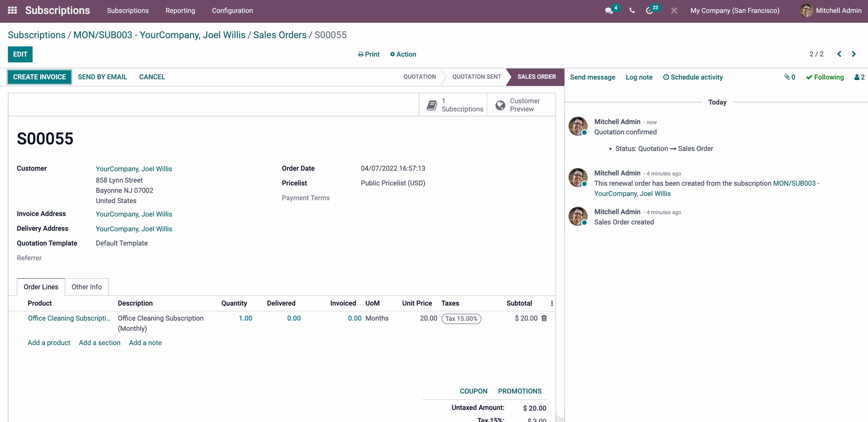The width and height of the screenshot is (868, 422).
Task: Open the Mitchell Admin user menu
Action: click(x=830, y=10)
